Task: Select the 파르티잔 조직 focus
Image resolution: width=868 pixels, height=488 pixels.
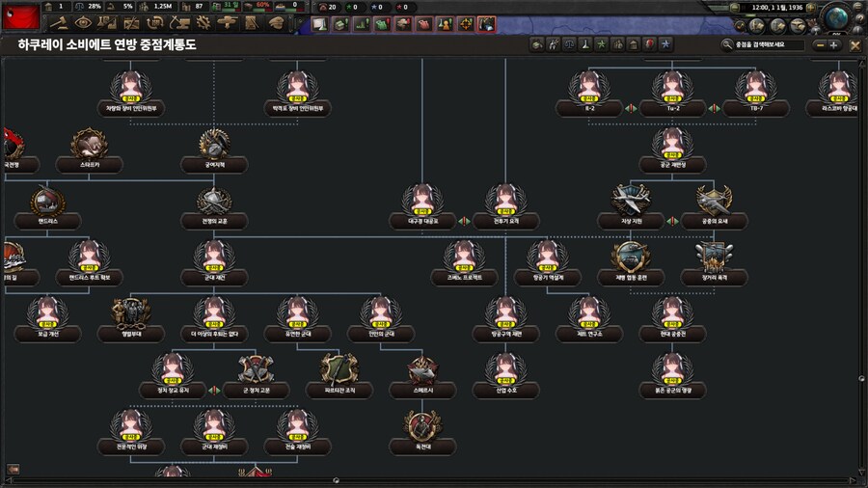Action: tap(338, 370)
